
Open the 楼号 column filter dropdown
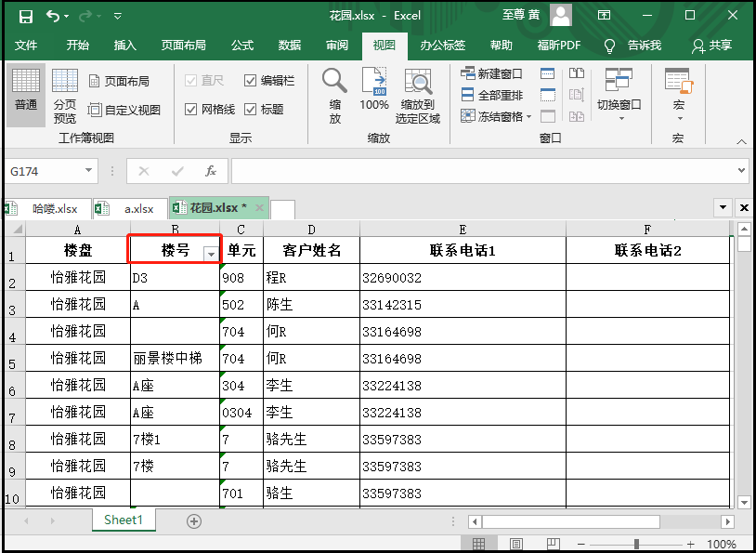212,254
